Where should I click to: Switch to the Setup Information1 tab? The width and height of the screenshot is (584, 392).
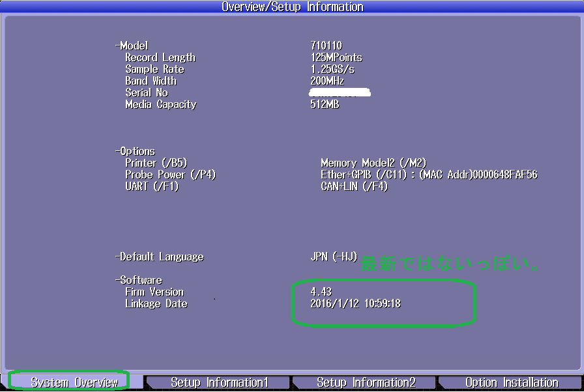click(x=219, y=382)
